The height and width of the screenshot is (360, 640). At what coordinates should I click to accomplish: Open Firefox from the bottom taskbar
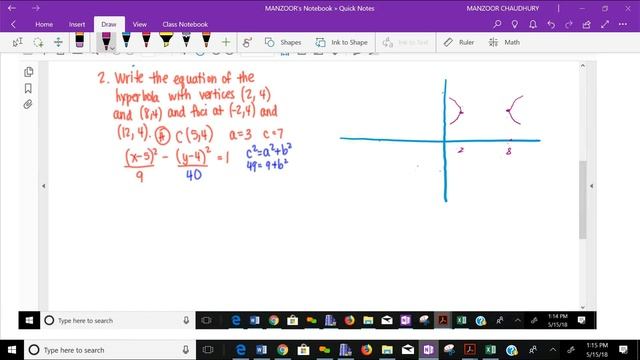(x=366, y=350)
